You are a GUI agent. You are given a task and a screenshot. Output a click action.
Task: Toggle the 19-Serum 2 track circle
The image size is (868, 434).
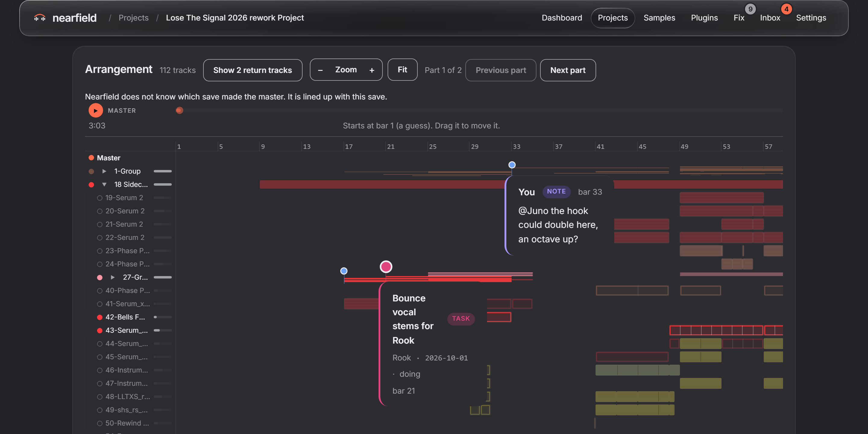click(x=100, y=198)
